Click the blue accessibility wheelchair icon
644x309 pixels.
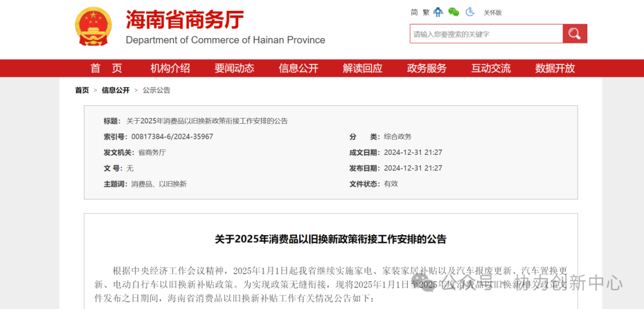[470, 13]
